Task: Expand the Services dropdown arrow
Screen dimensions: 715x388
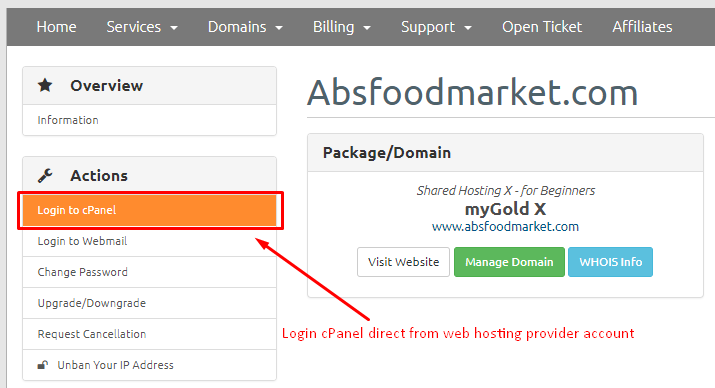Action: 174,28
